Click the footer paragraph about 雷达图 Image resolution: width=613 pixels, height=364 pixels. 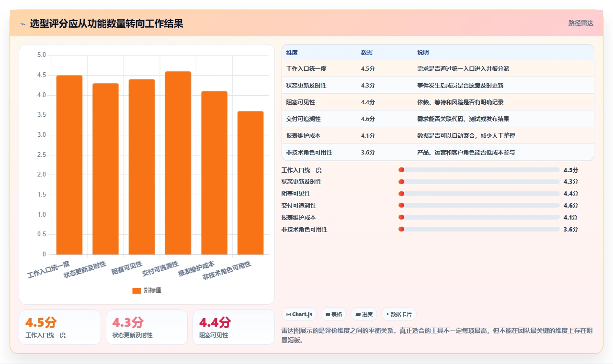(x=438, y=335)
